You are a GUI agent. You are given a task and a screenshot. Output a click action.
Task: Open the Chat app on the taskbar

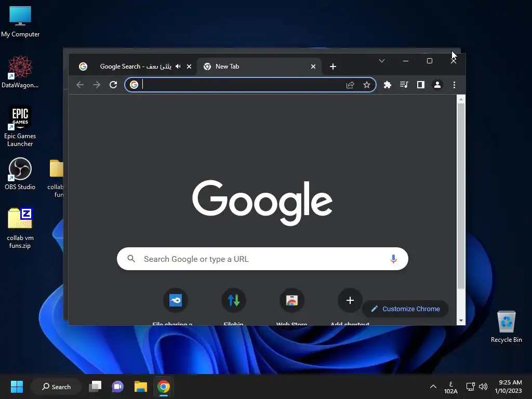pos(117,387)
